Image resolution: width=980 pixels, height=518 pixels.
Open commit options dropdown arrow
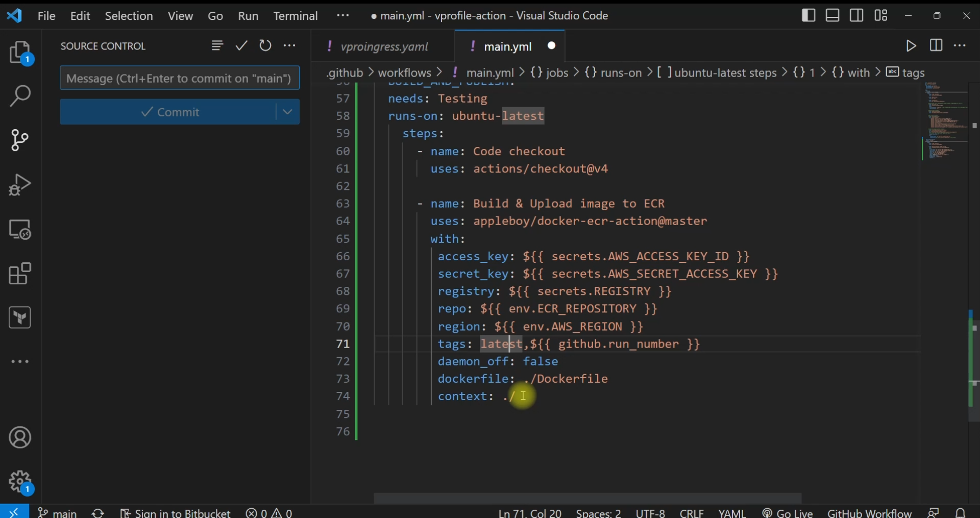click(287, 112)
